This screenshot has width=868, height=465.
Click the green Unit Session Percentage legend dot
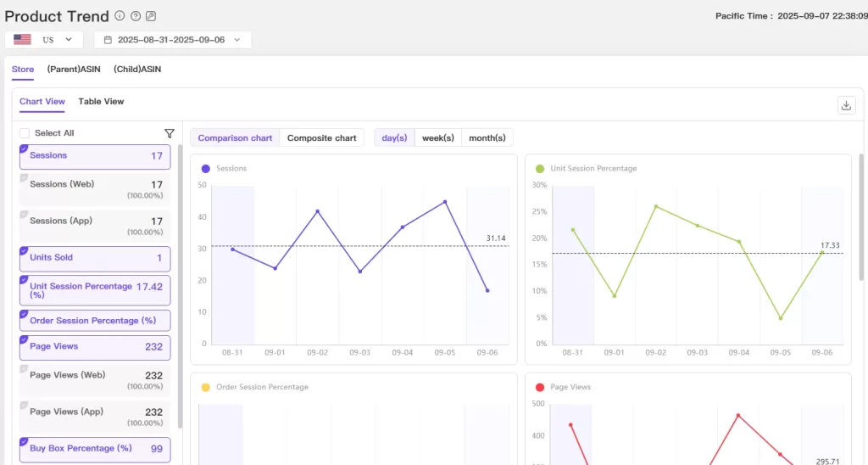point(540,169)
